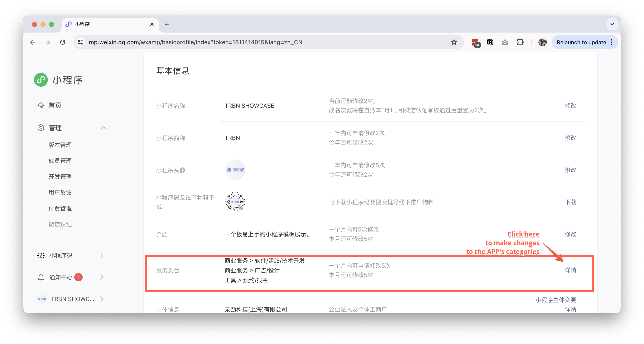Click the mini program QR code
Screen dimensions: 644x344
pyautogui.click(x=235, y=202)
